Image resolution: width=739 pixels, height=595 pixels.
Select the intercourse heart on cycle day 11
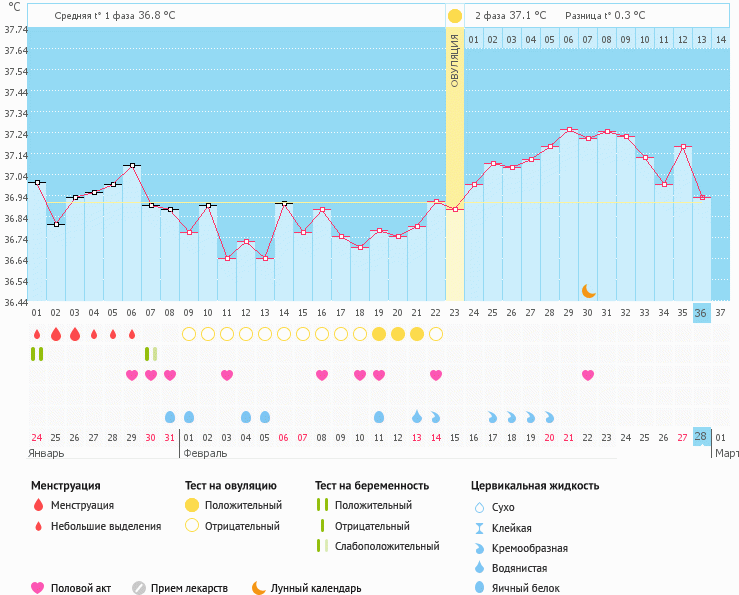point(227,375)
